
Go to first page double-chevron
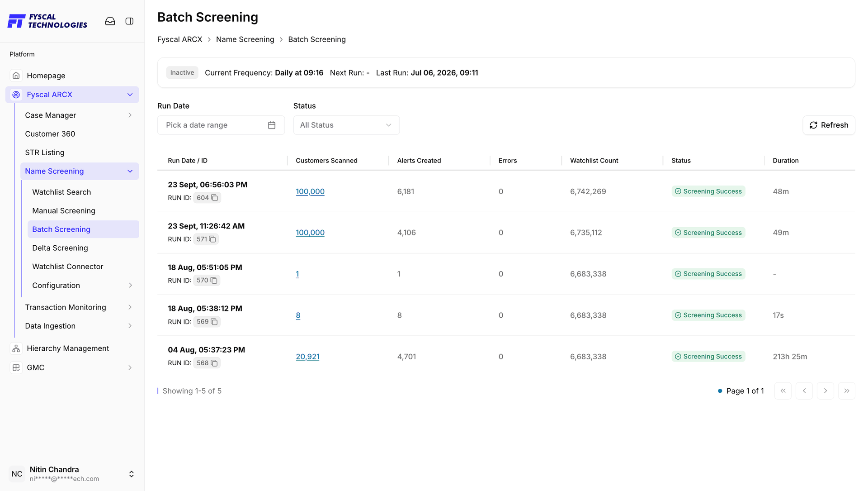coord(783,391)
